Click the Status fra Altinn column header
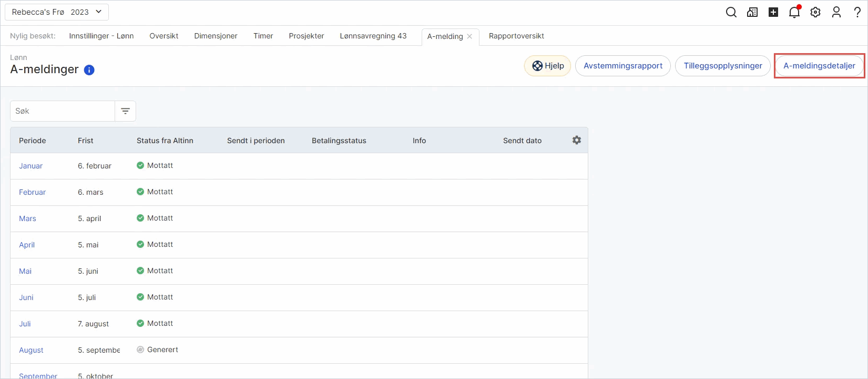 [x=165, y=141]
